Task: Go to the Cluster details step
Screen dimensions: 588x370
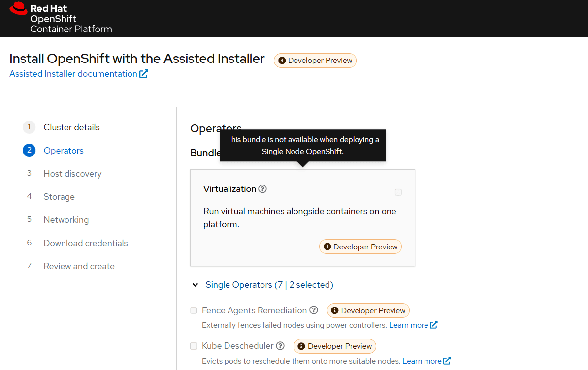Action: tap(71, 127)
